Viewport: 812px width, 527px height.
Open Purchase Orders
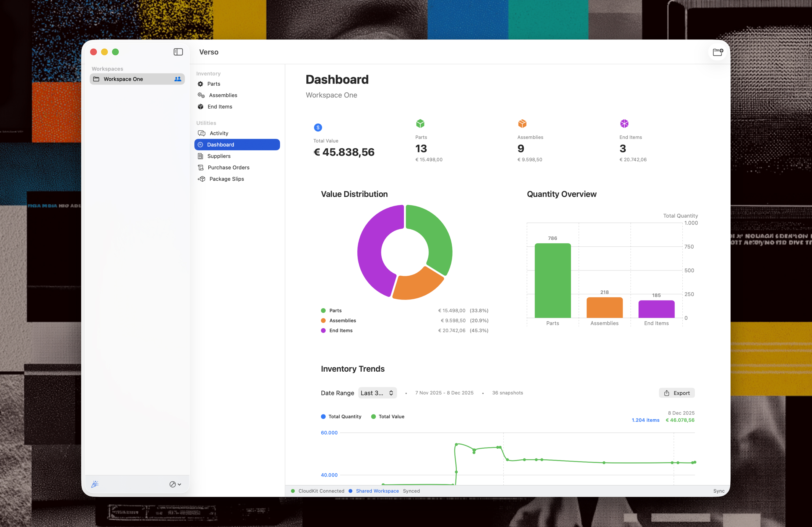pos(228,167)
